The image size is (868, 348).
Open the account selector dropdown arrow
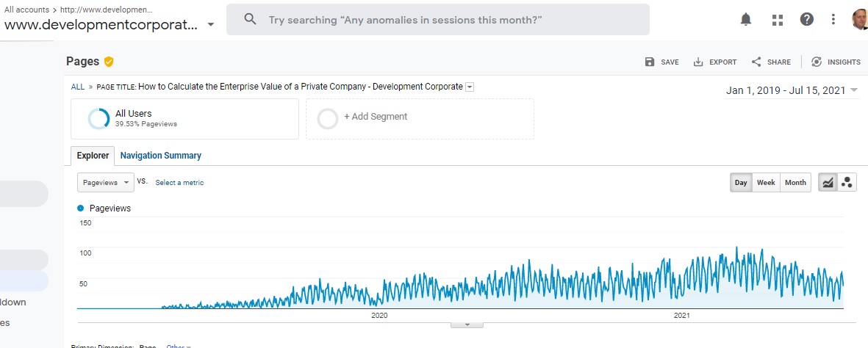pyautogui.click(x=211, y=25)
